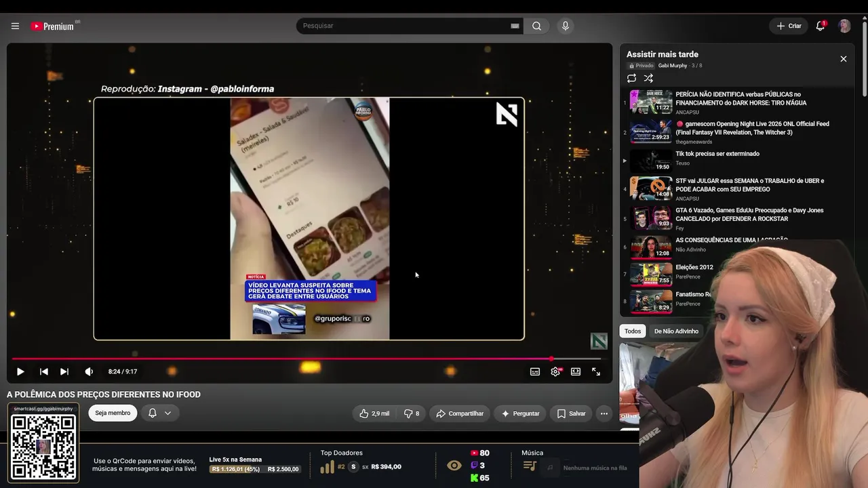Click the Compartilhar share button
Screen dimensions: 868x488
click(460, 413)
